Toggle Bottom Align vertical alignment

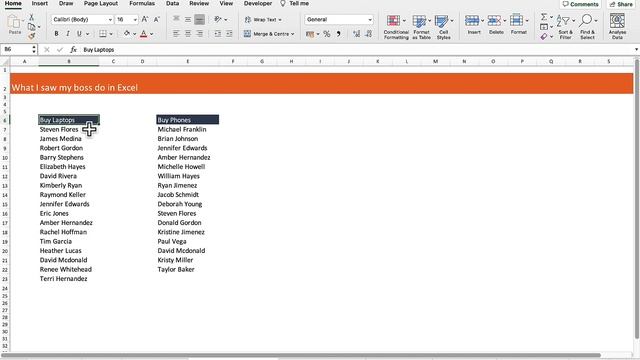[200, 19]
